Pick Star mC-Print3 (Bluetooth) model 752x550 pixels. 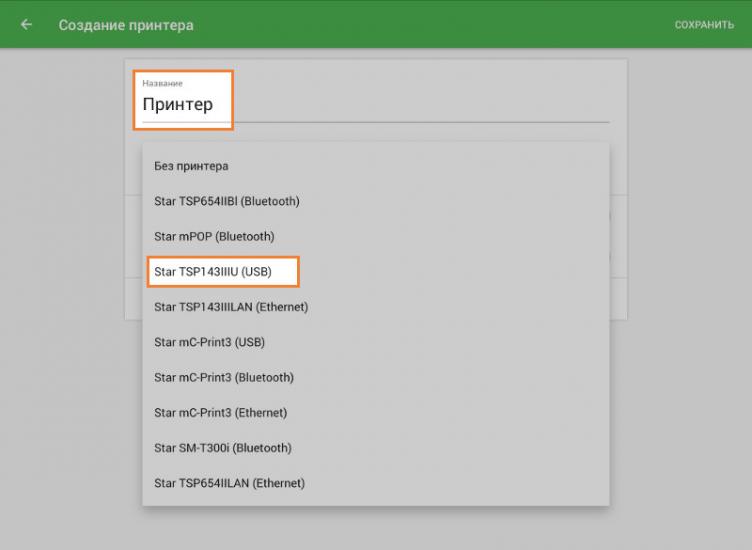[x=223, y=377]
